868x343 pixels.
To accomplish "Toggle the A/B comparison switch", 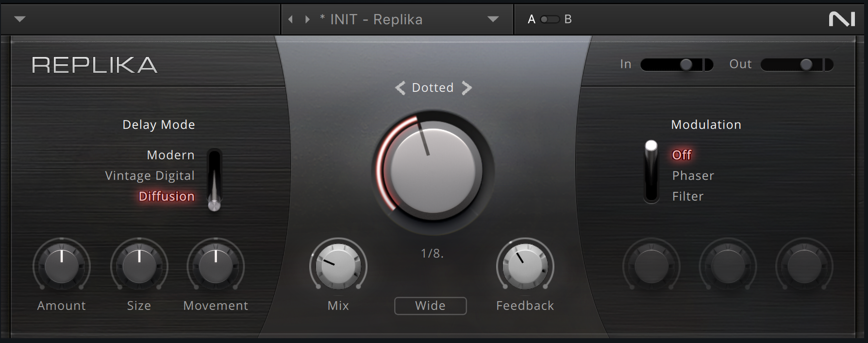I will pos(550,19).
